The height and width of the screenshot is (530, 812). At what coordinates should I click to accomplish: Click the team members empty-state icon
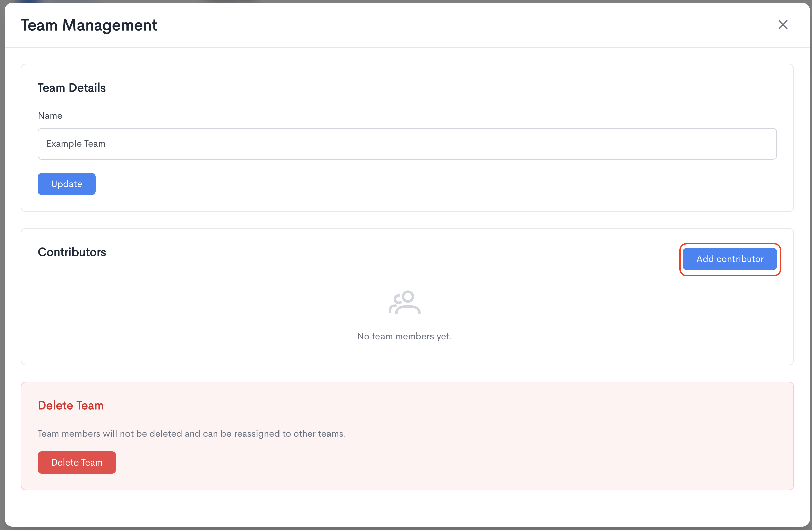404,302
